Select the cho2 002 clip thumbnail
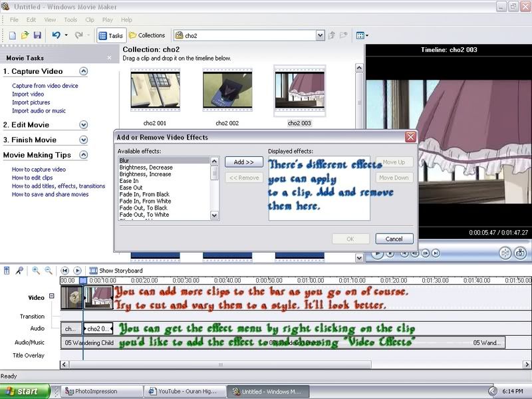 click(227, 90)
